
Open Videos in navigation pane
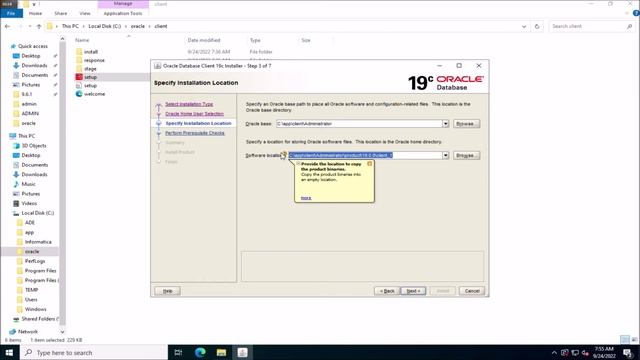29,203
